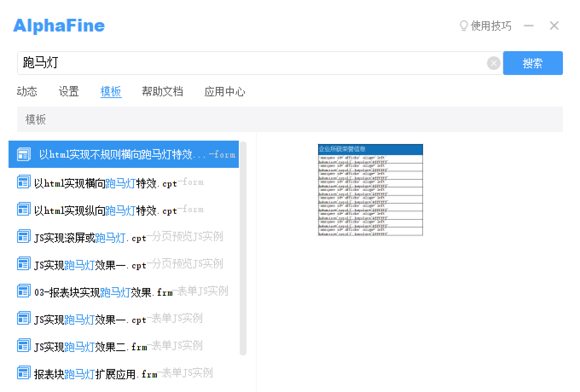
Task: Close the AlphaFine window
Action: pos(554,26)
